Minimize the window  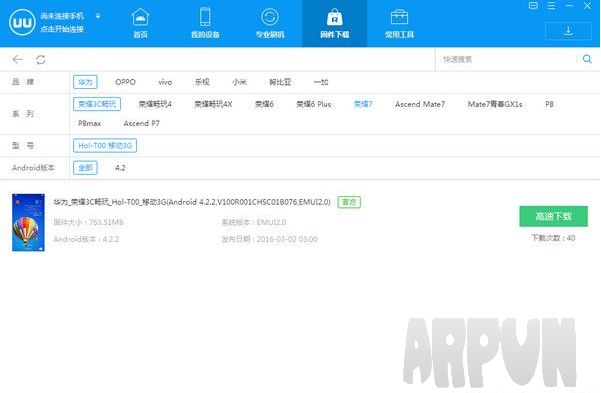point(569,5)
